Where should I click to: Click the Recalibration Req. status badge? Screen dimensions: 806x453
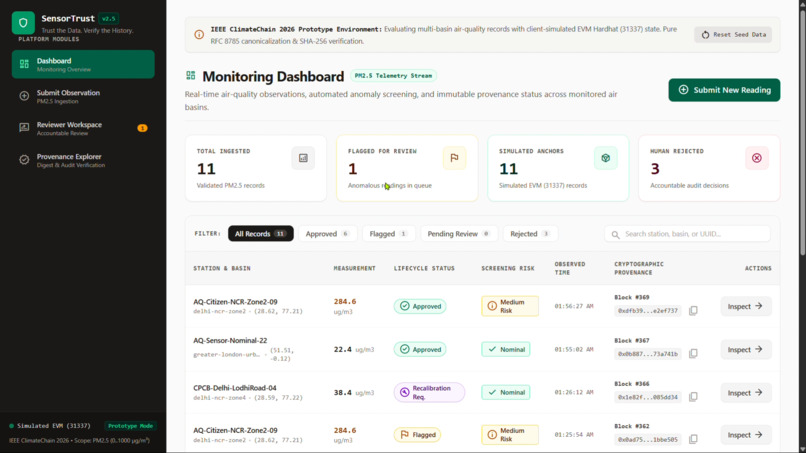coord(429,392)
